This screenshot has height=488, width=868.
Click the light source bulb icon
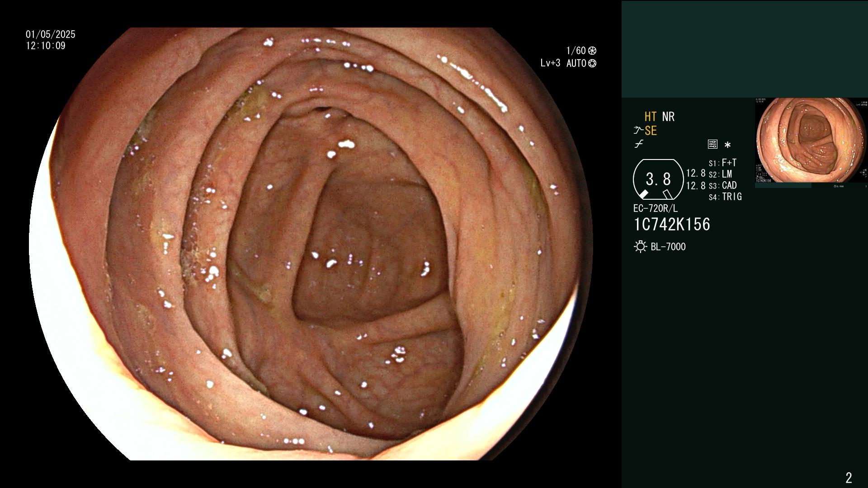coord(640,247)
